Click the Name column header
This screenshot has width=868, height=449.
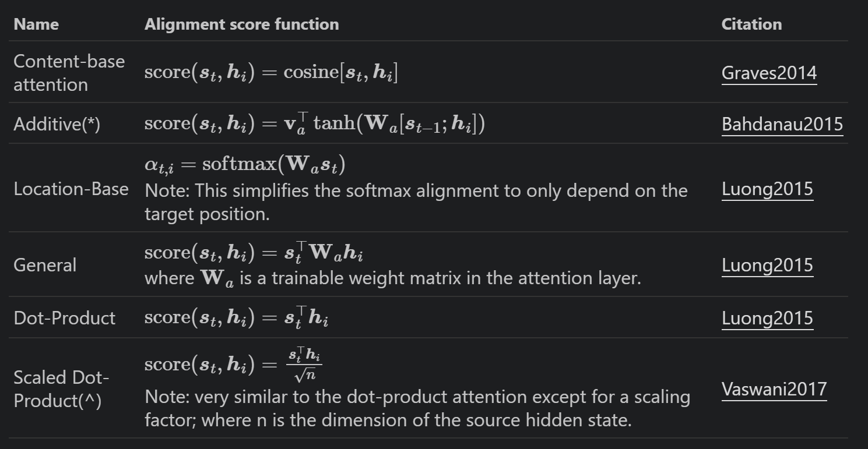(36, 24)
